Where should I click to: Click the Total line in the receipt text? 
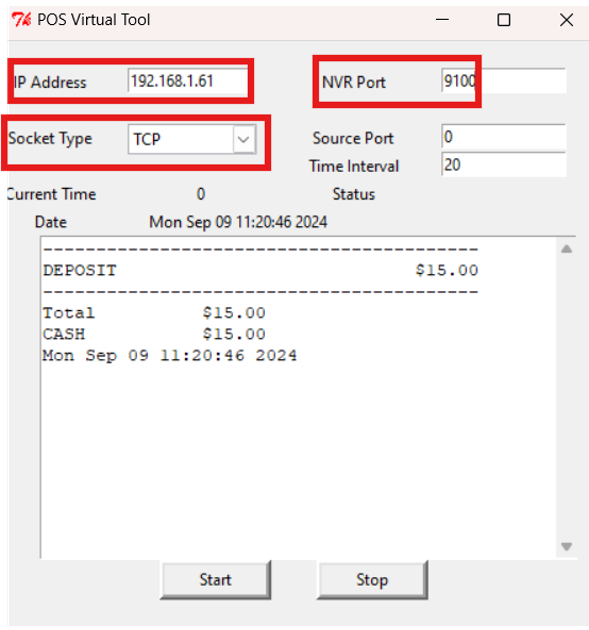(154, 313)
